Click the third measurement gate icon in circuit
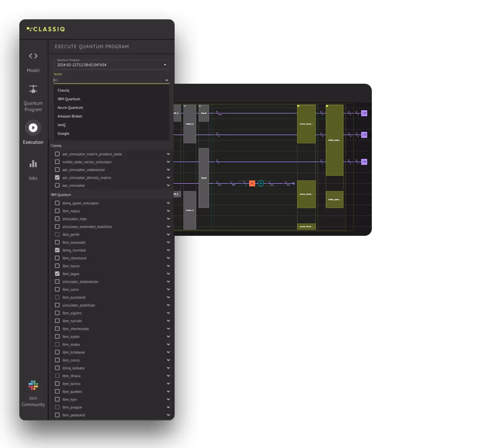Viewport: 491px width, 448px height. click(364, 162)
